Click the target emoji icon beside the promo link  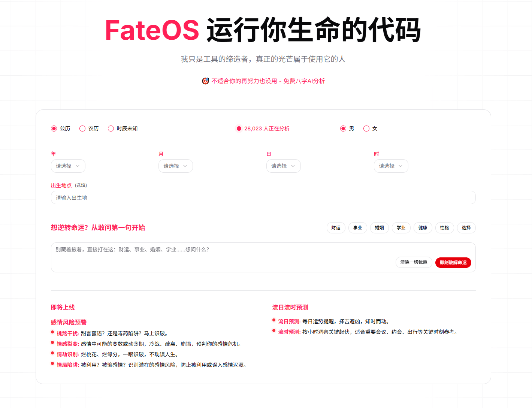pos(205,81)
